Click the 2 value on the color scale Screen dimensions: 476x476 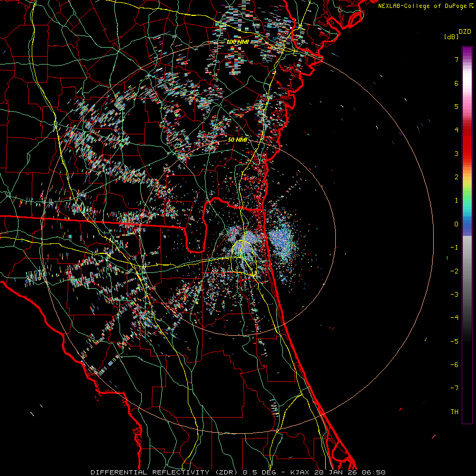point(456,177)
